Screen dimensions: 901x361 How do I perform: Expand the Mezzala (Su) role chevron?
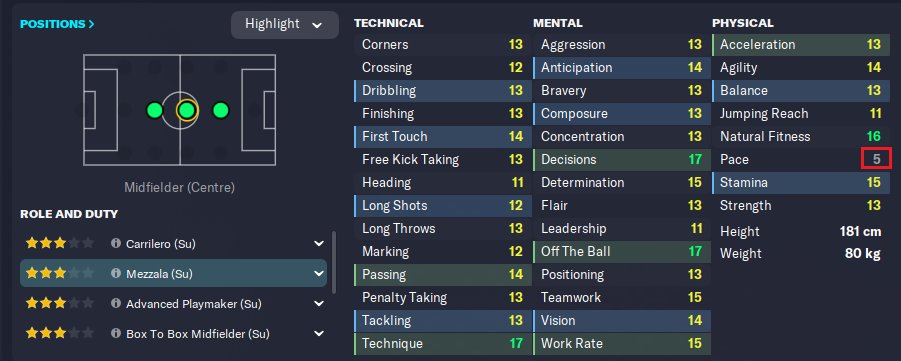tap(319, 274)
